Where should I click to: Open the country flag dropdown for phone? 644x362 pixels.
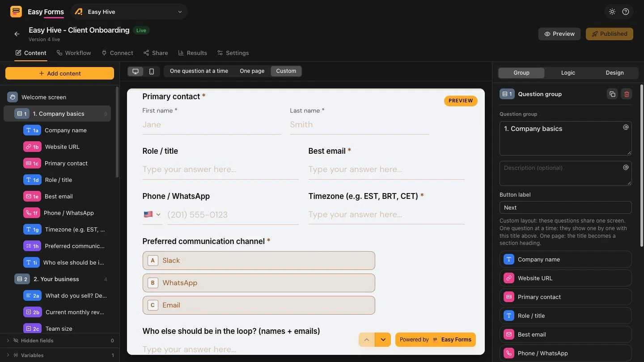[x=152, y=215]
